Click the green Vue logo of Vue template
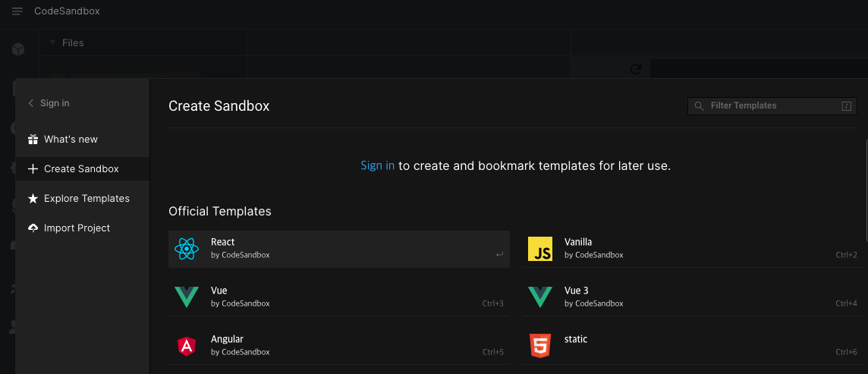868x374 pixels. [x=187, y=297]
